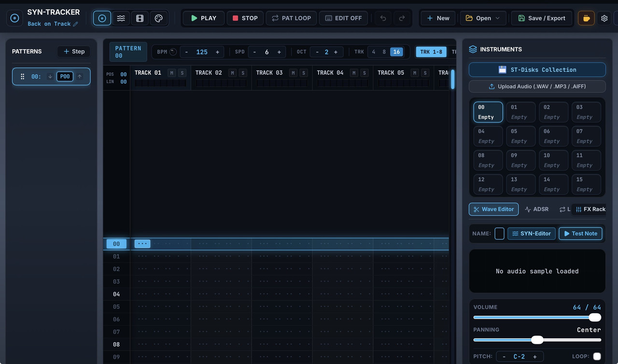The height and width of the screenshot is (364, 618).
Task: Start playback with PLAY
Action: point(203,18)
